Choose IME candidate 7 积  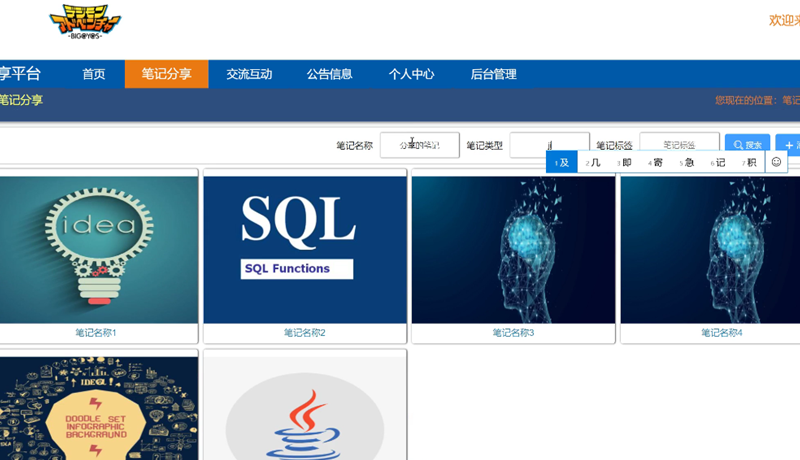tap(749, 163)
